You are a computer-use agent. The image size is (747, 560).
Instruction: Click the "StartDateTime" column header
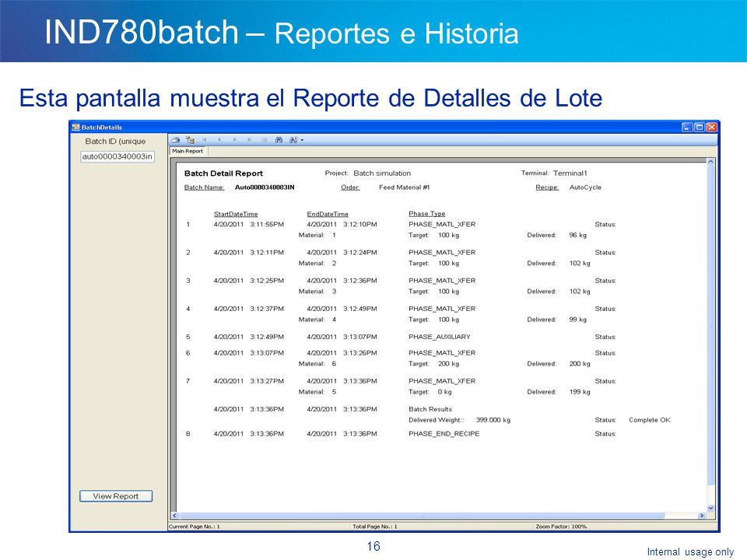[x=236, y=215]
